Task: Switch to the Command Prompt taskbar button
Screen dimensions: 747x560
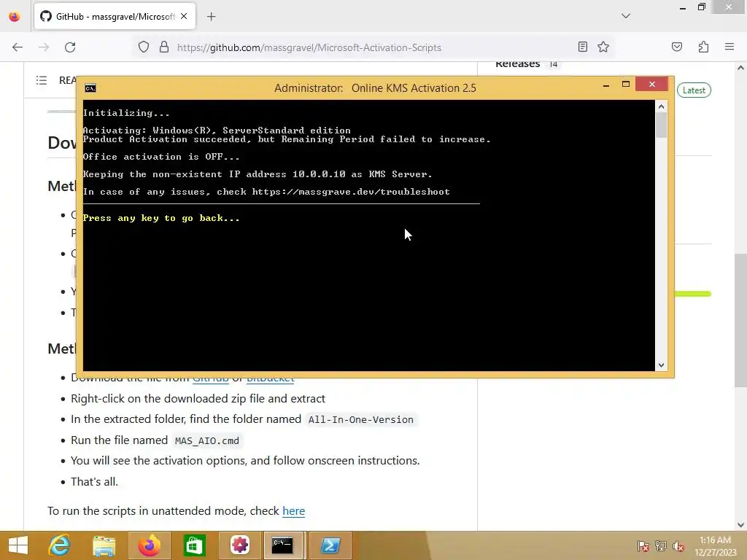Action: (283, 545)
